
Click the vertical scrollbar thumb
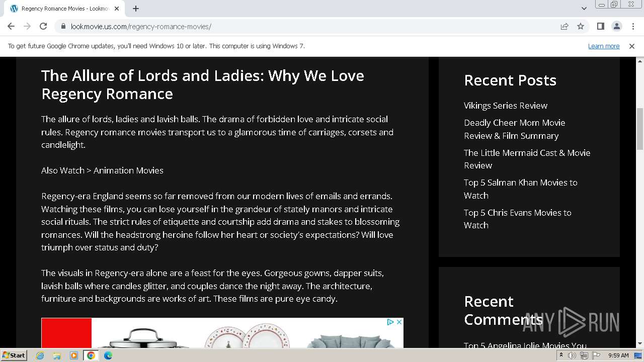click(640, 129)
